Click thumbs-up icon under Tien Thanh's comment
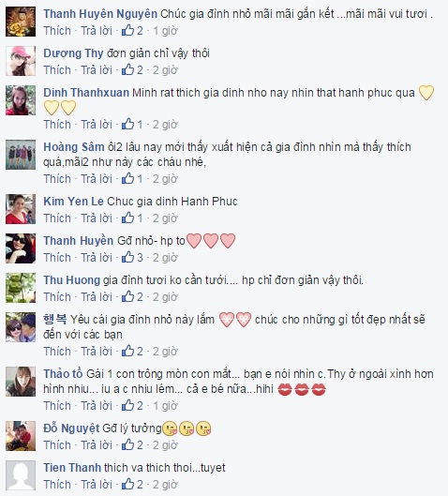This screenshot has width=448, height=496. 128,484
